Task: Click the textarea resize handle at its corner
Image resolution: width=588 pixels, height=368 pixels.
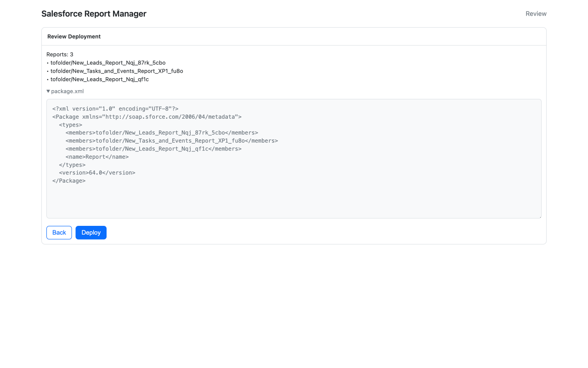Action: (x=540, y=217)
